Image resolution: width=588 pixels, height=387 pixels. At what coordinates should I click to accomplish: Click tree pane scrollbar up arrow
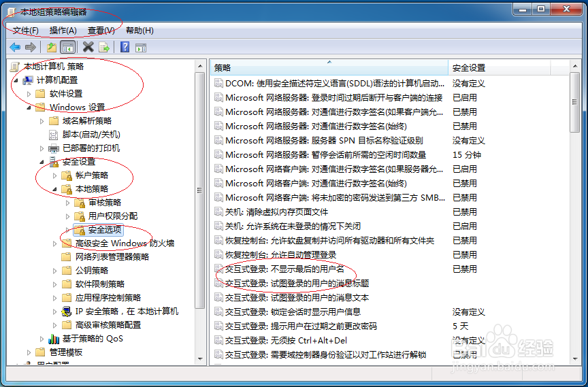click(x=200, y=66)
